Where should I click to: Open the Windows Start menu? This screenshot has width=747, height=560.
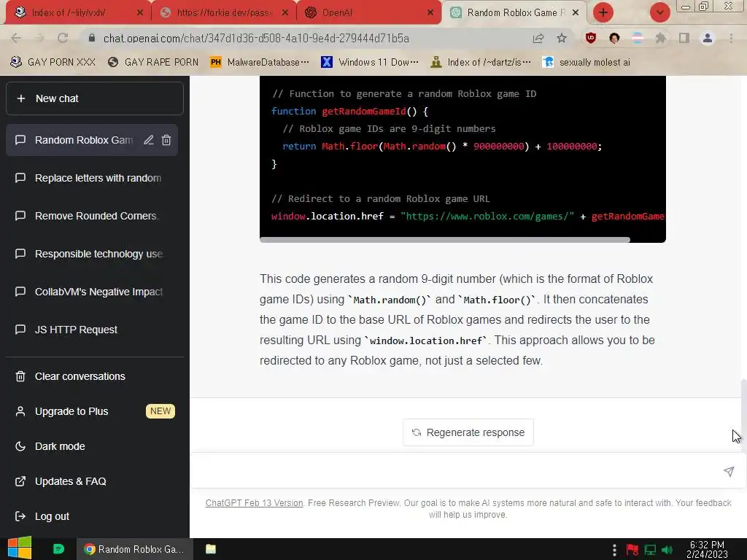[x=20, y=548]
